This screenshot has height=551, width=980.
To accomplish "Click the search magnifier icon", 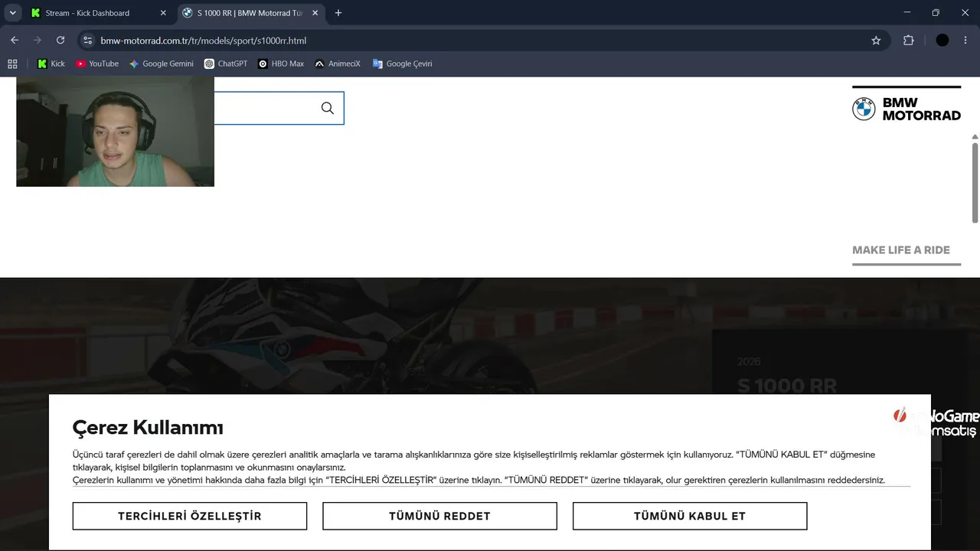I will point(328,108).
